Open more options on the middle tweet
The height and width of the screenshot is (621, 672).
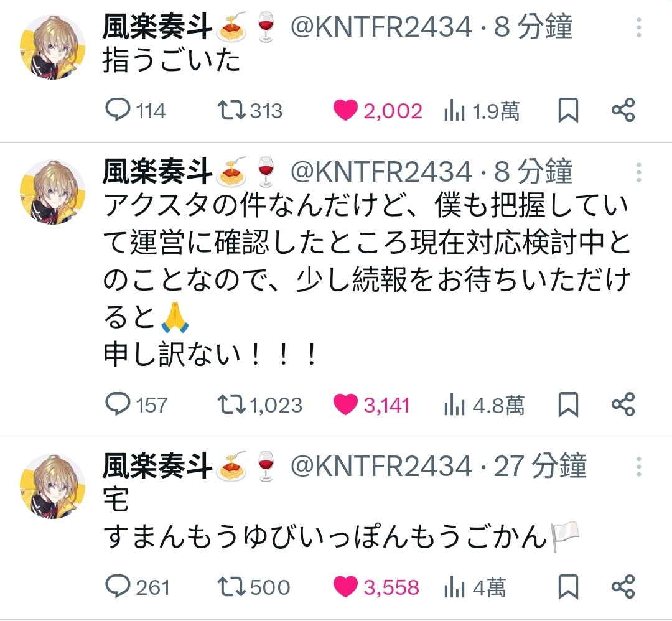pyautogui.click(x=638, y=172)
